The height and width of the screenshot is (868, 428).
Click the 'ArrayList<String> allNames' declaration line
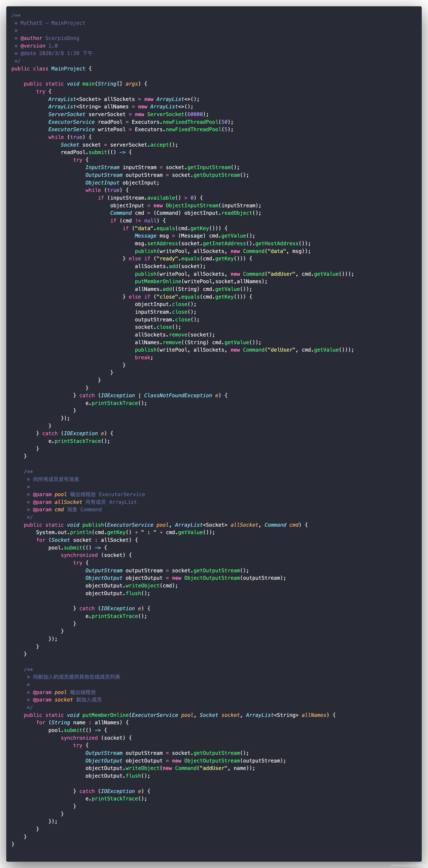click(121, 107)
